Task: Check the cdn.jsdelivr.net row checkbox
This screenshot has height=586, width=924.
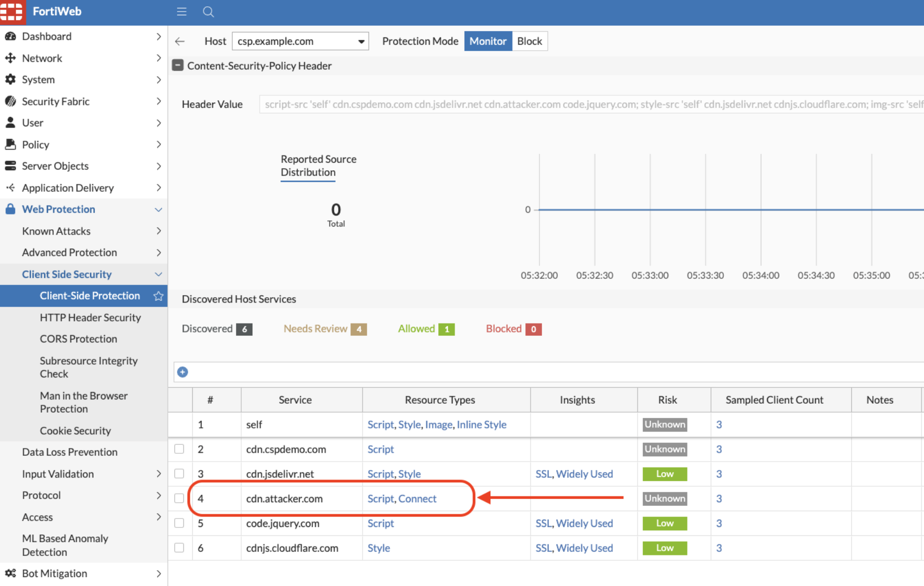Action: coord(179,474)
